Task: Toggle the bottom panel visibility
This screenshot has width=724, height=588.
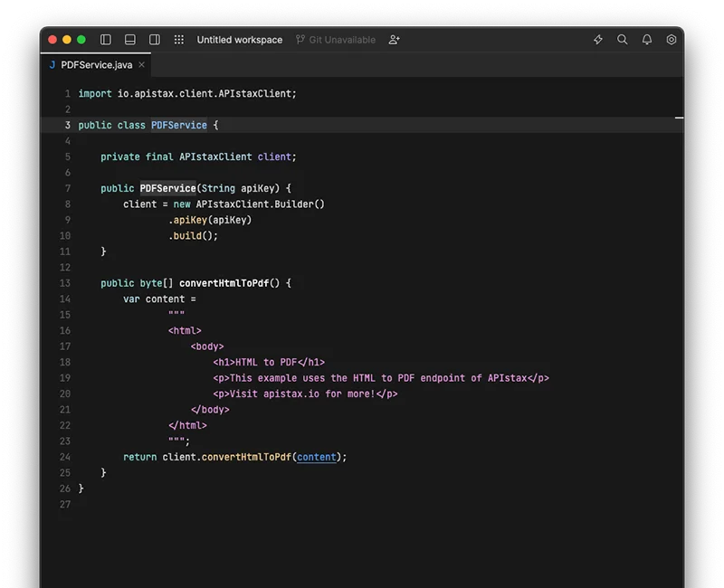Action: (x=129, y=39)
